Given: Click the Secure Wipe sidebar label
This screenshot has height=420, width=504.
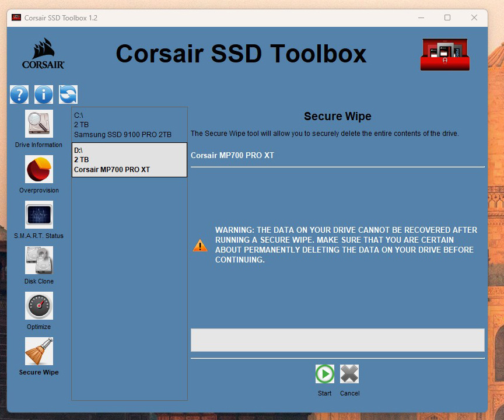Looking at the screenshot, I should click(x=39, y=372).
